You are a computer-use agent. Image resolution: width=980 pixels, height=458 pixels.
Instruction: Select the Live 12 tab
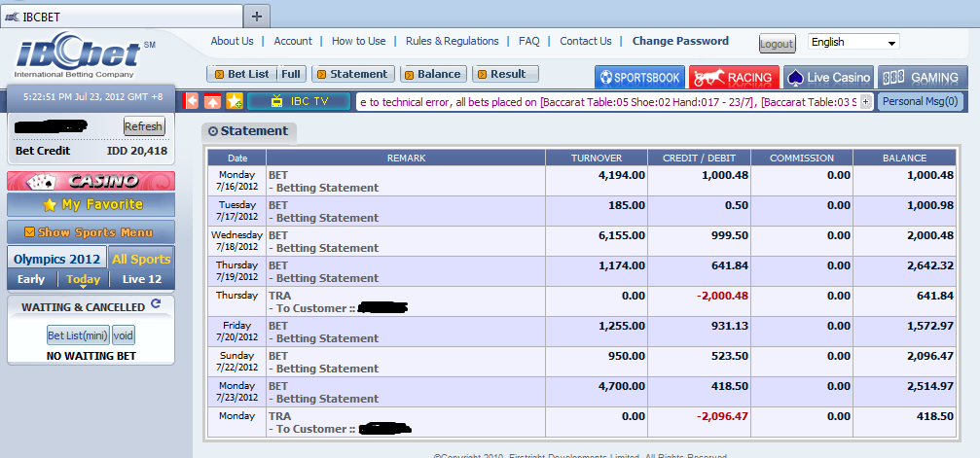[x=142, y=279]
